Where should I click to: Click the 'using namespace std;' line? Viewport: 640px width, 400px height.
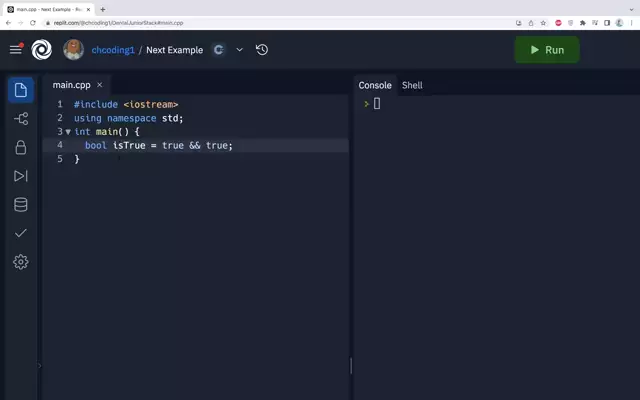(x=129, y=118)
